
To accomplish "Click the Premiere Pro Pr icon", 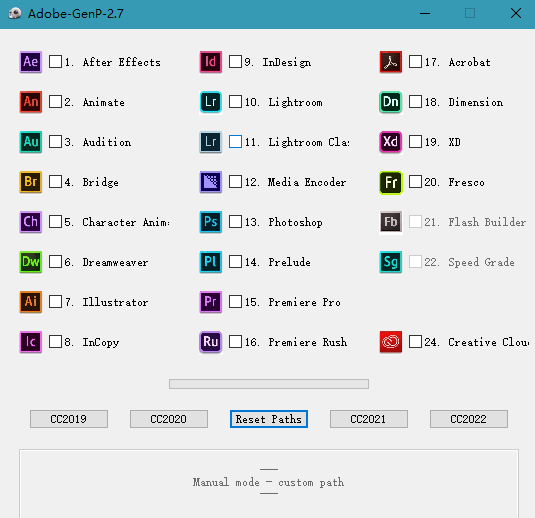I will click(211, 302).
